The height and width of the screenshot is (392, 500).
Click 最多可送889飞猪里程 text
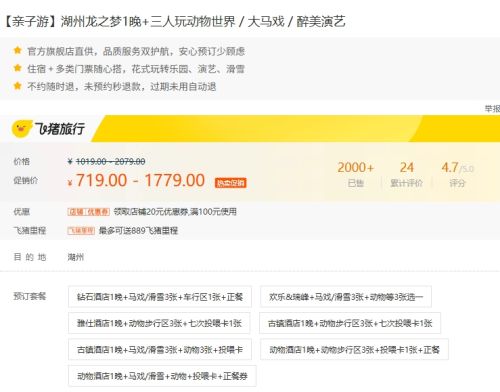[138, 231]
